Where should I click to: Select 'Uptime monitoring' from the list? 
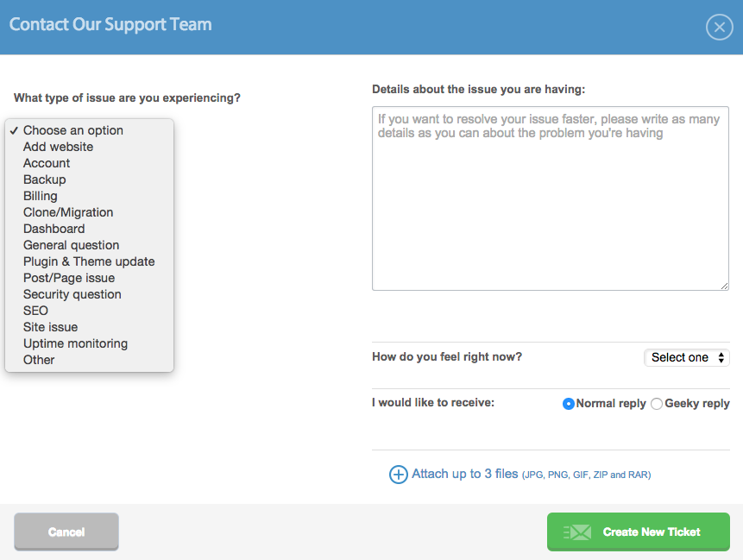tap(75, 343)
